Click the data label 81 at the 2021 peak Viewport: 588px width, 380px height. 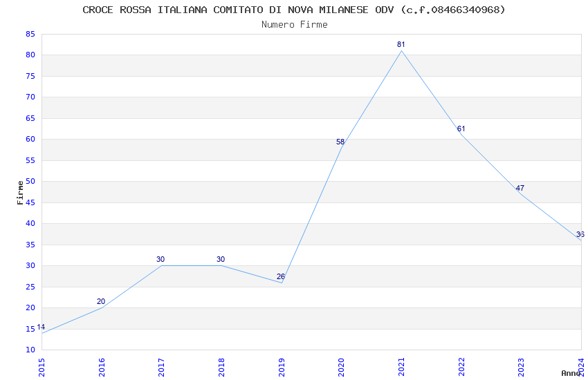click(401, 44)
